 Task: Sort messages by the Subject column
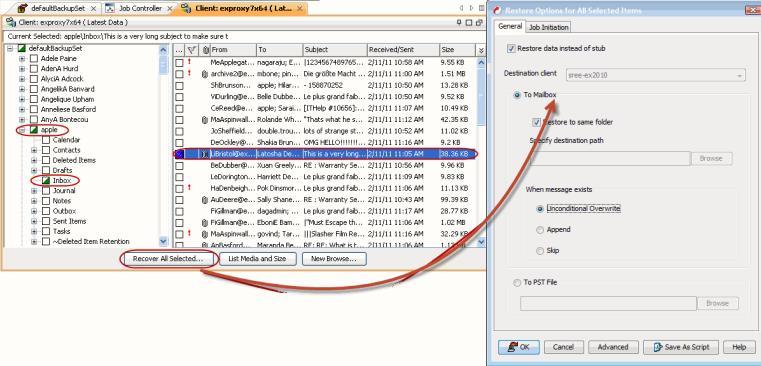[334, 50]
